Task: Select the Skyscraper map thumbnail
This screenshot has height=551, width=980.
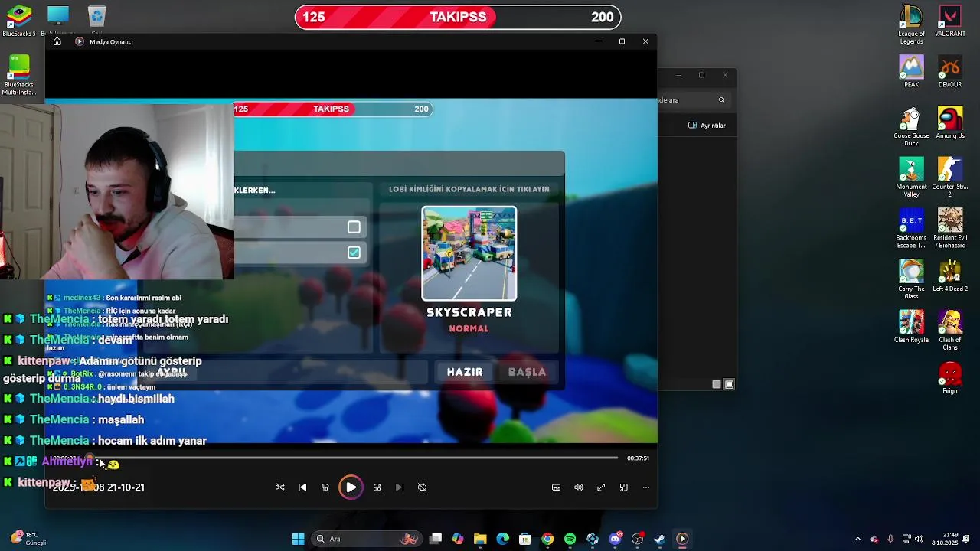Action: coord(469,254)
